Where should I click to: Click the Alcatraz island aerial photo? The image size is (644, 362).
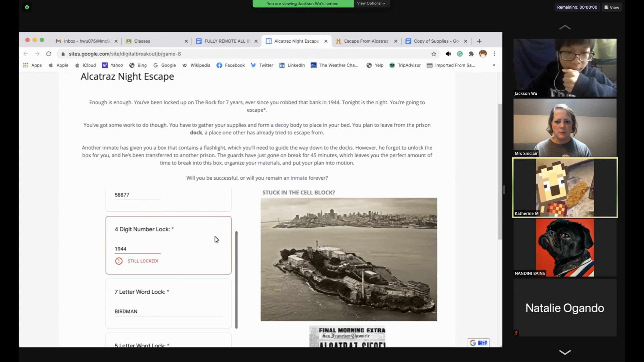click(x=349, y=259)
